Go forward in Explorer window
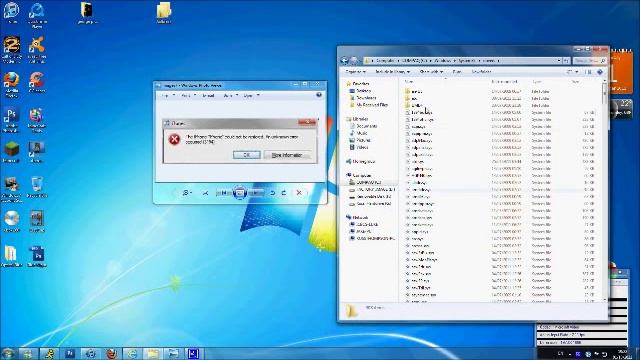Viewport: 640px width, 360px height. tap(354, 60)
